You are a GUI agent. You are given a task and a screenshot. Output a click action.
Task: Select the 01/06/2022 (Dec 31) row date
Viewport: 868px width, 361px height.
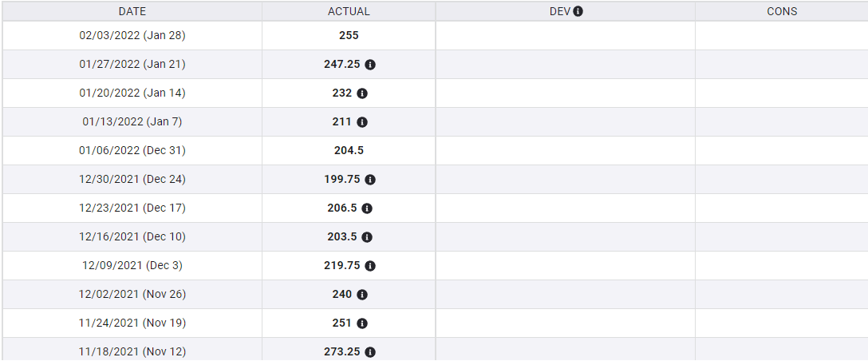coord(132,150)
